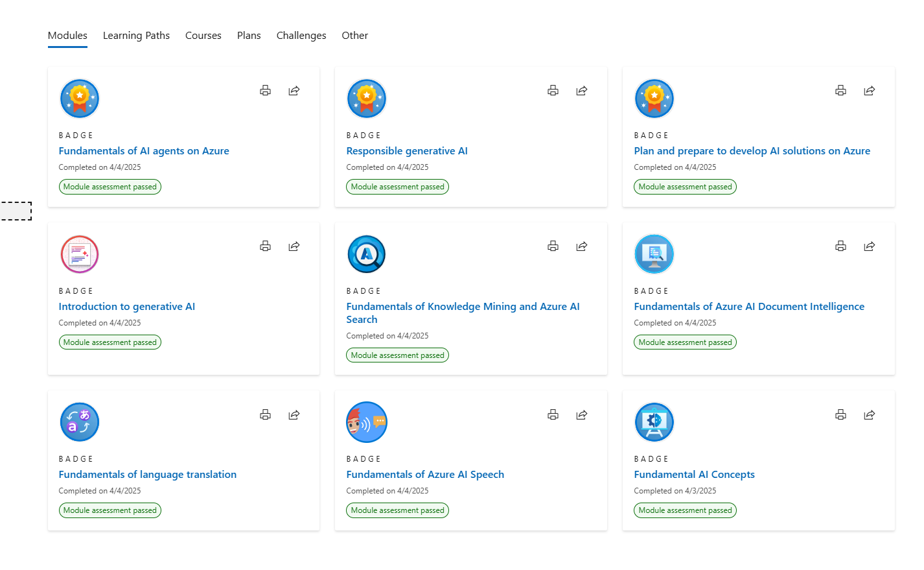Open Fundamentals of AI agents on Azure link

click(144, 151)
